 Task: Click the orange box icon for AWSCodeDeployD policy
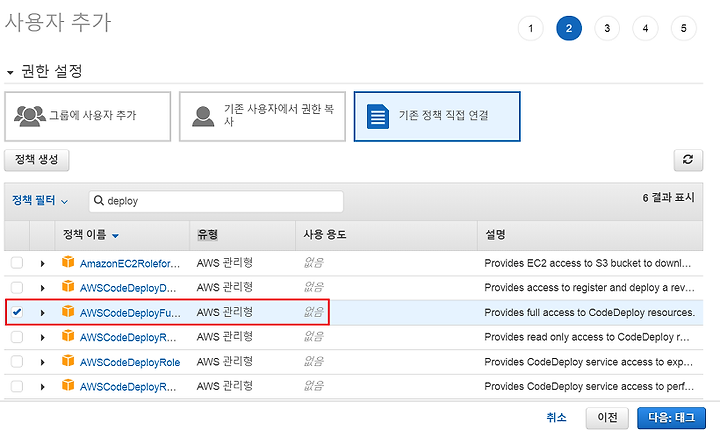coord(68,286)
